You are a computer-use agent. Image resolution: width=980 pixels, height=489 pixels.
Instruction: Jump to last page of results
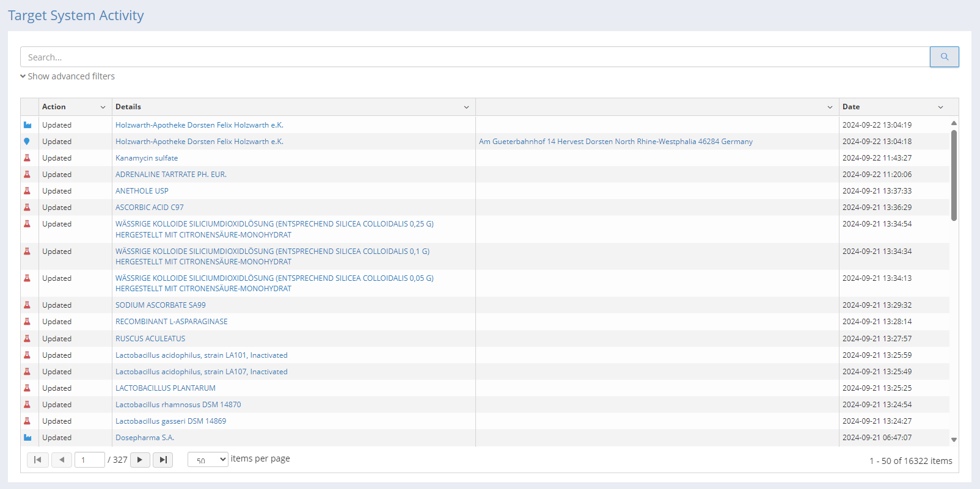[x=163, y=460]
